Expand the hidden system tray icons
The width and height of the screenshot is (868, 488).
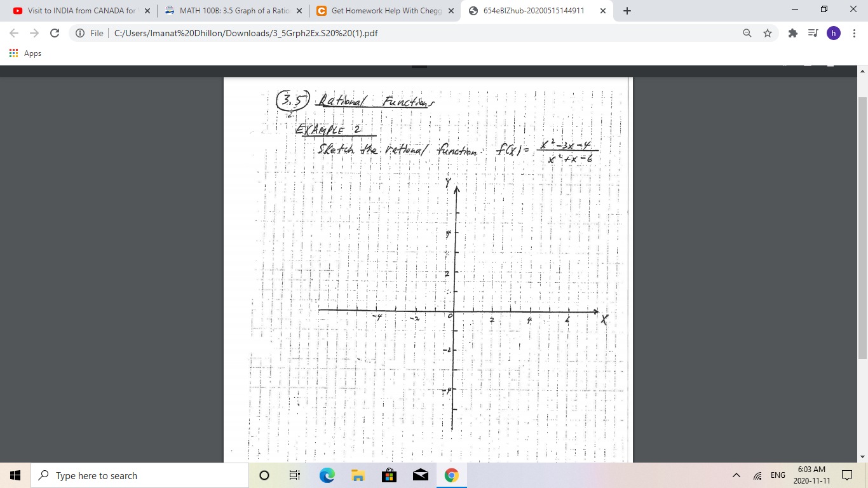click(x=735, y=475)
